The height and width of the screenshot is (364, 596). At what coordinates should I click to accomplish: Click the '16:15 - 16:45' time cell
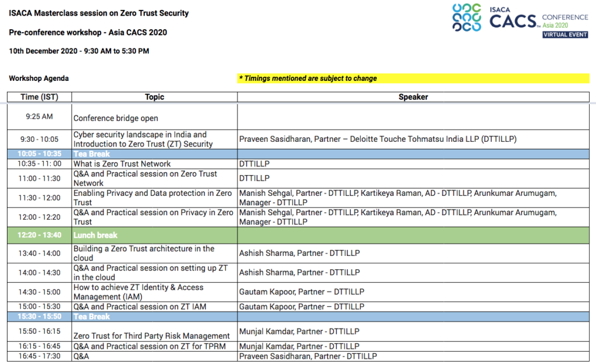click(x=40, y=346)
